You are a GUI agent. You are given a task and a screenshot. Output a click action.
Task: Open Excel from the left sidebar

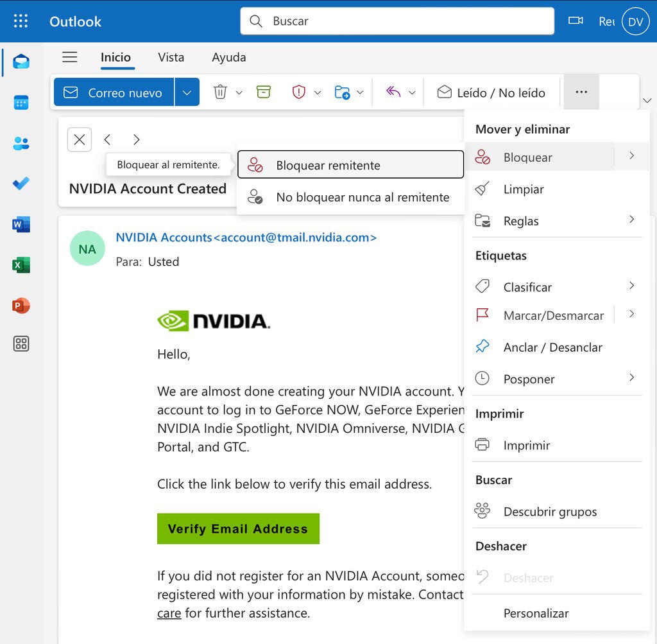point(21,265)
